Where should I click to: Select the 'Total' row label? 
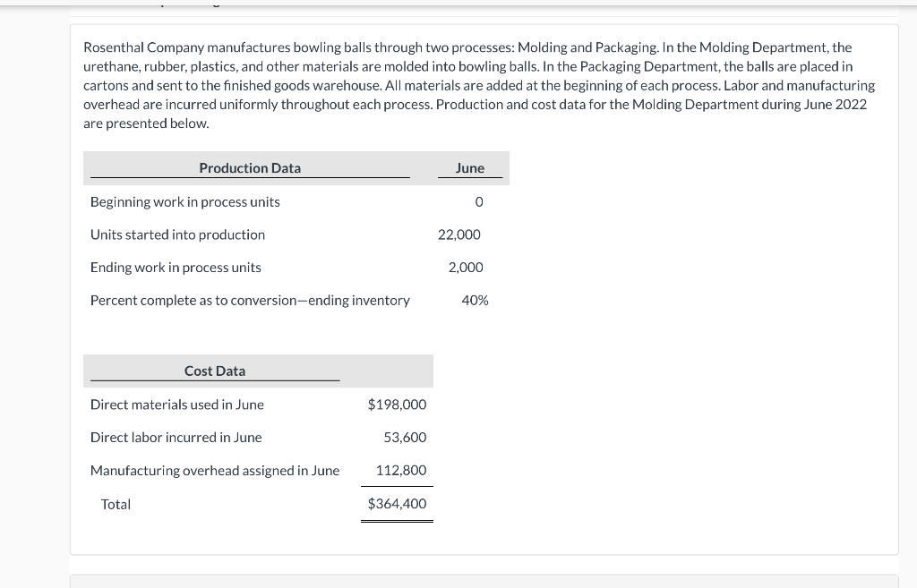[116, 504]
